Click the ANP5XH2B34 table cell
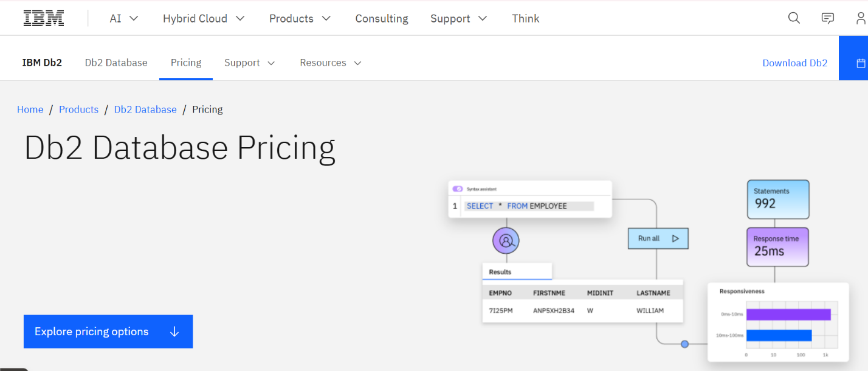This screenshot has width=868, height=371. [x=554, y=311]
